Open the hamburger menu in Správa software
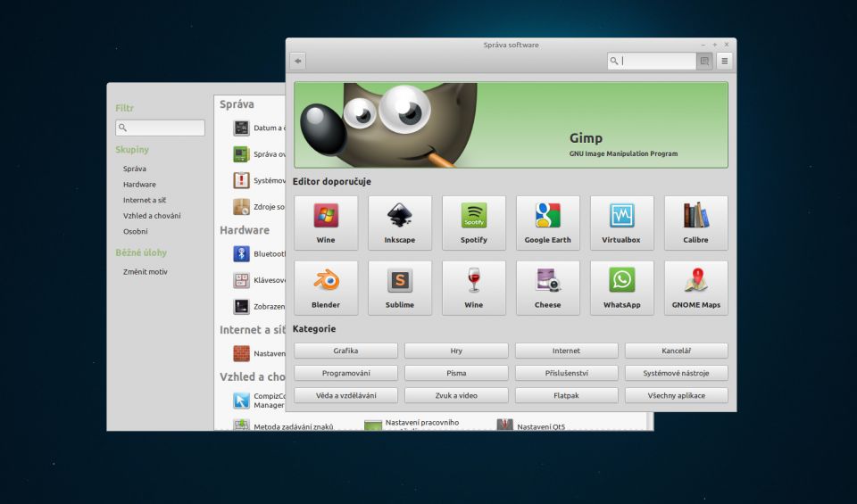Image resolution: width=857 pixels, height=504 pixels. point(724,62)
